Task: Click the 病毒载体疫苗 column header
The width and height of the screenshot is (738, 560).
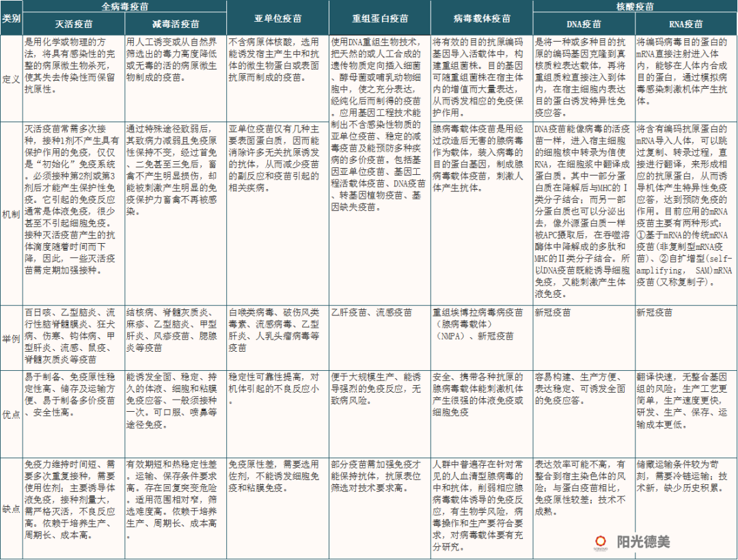Action: pos(481,18)
